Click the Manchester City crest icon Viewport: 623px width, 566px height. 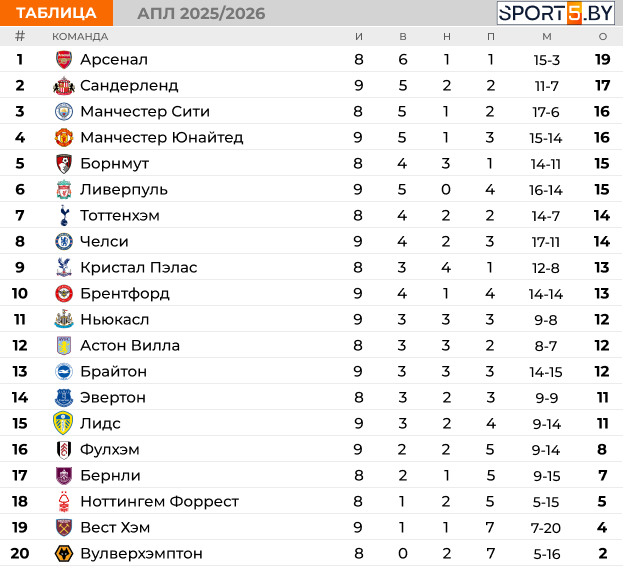pyautogui.click(x=64, y=111)
